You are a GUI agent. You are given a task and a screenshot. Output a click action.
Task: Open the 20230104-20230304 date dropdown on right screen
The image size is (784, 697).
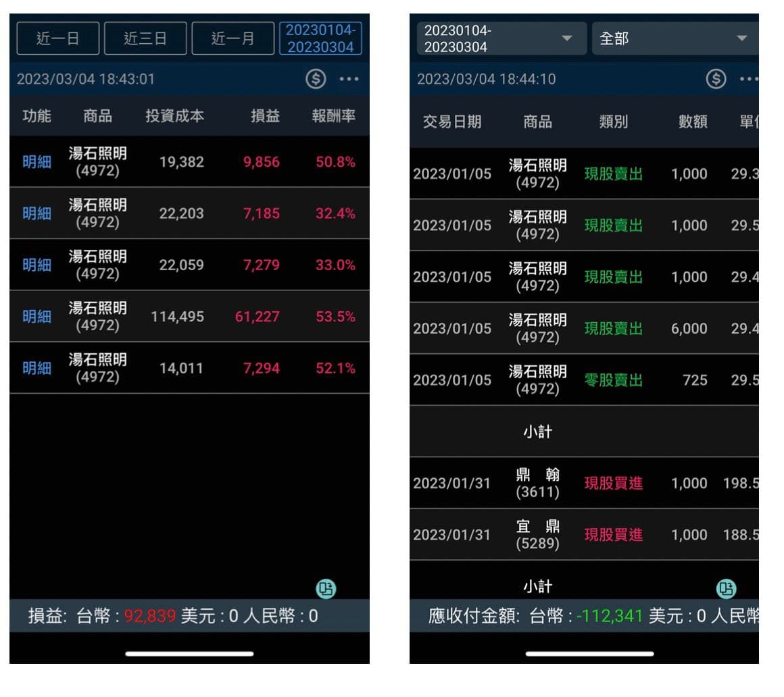point(501,38)
